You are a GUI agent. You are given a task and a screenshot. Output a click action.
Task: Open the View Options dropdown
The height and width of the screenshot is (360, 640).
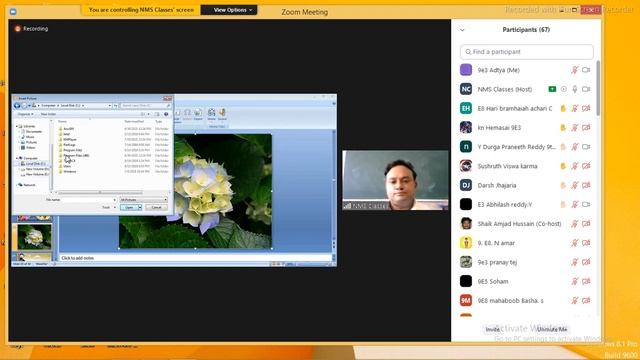point(229,10)
